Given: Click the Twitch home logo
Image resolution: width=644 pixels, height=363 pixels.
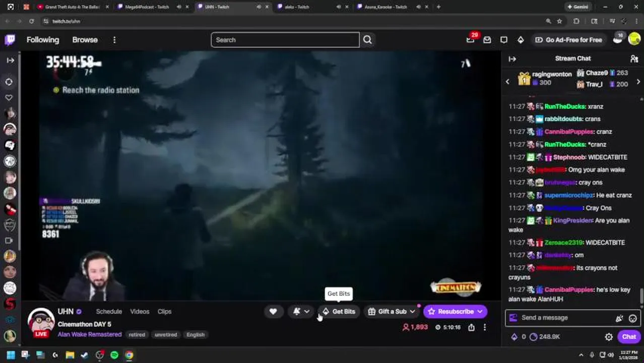Looking at the screenshot, I should point(10,40).
